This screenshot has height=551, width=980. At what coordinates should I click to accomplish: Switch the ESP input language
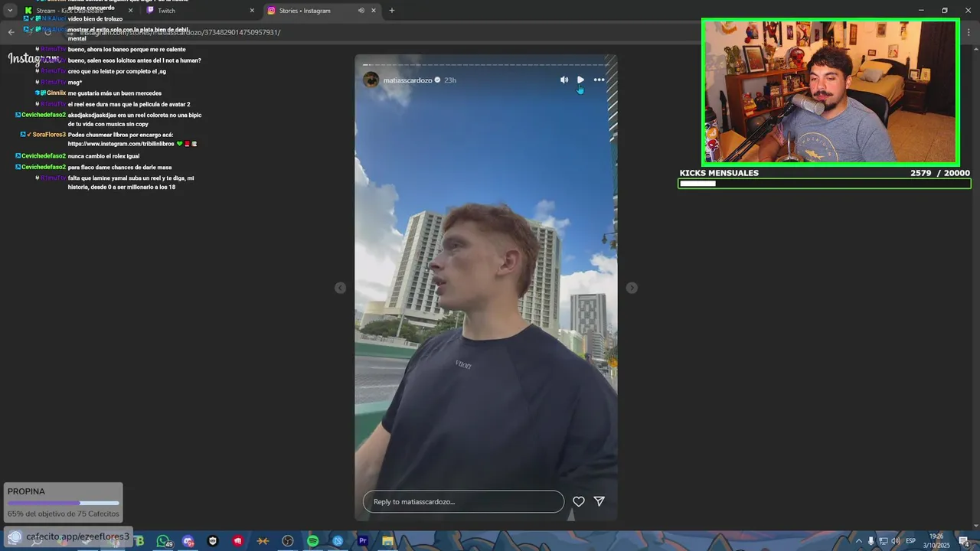[x=911, y=541]
